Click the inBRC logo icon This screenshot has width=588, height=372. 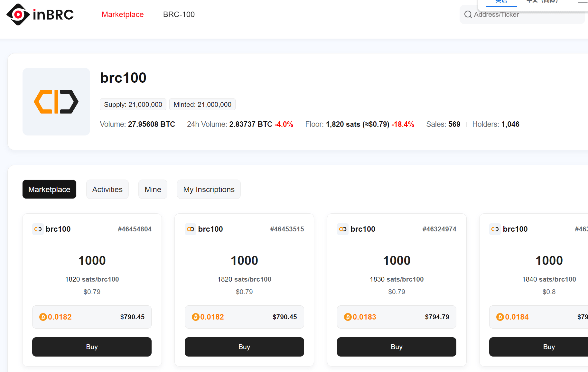(x=18, y=14)
